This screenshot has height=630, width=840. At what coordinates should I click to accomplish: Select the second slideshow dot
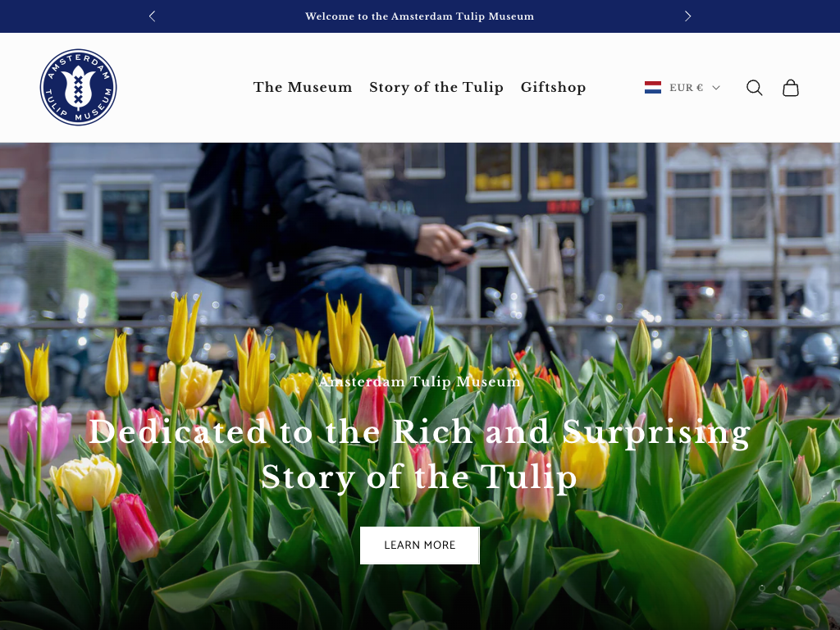pyautogui.click(x=780, y=587)
